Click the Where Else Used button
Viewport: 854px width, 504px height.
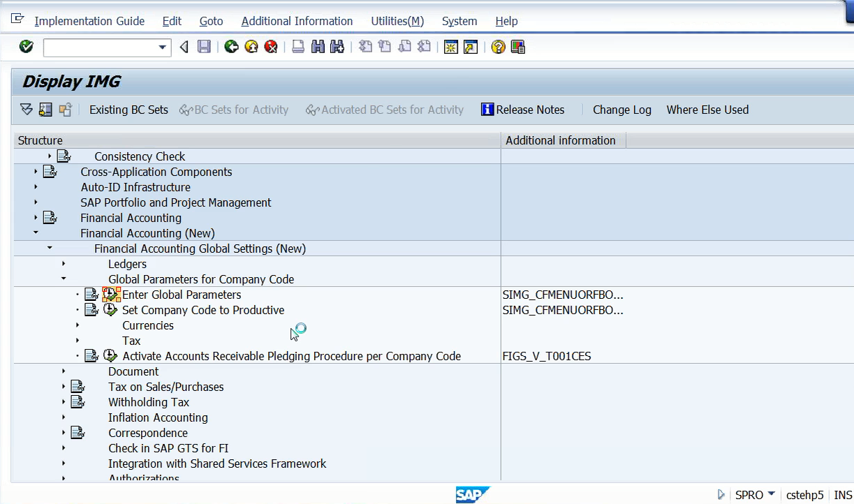[x=707, y=110]
